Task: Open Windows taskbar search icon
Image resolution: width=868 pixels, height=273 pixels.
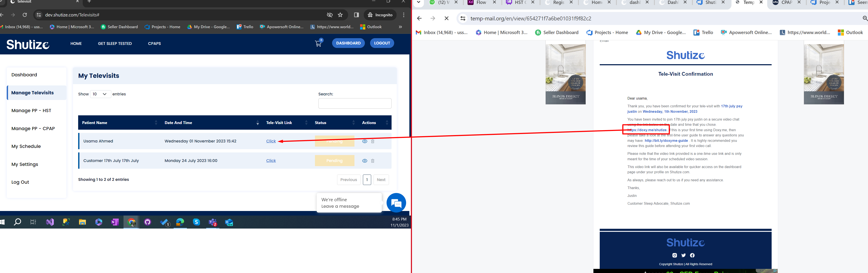Action: pyautogui.click(x=17, y=222)
